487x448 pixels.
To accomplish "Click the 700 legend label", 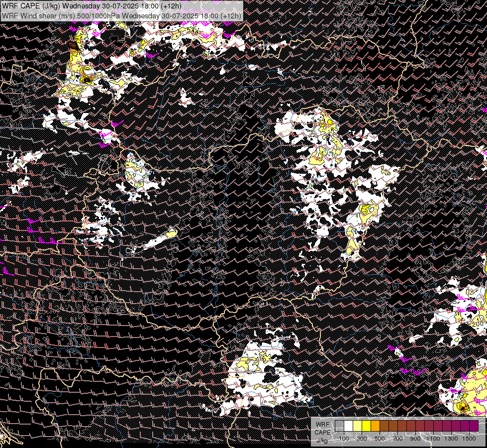I will coord(397,439).
